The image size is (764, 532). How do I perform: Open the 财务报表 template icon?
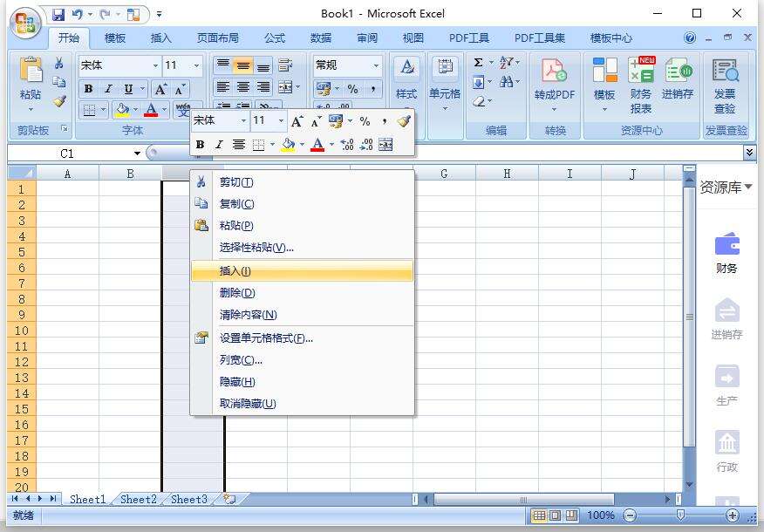pyautogui.click(x=641, y=70)
